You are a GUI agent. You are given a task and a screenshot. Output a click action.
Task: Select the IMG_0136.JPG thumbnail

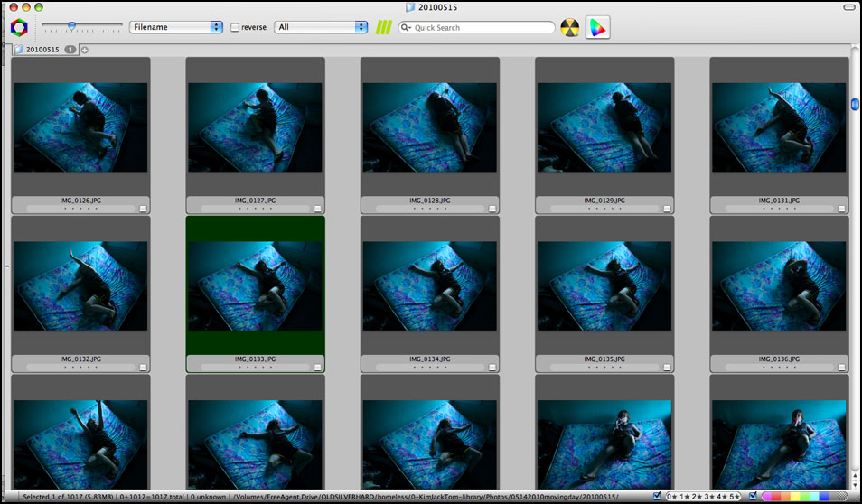pos(779,285)
